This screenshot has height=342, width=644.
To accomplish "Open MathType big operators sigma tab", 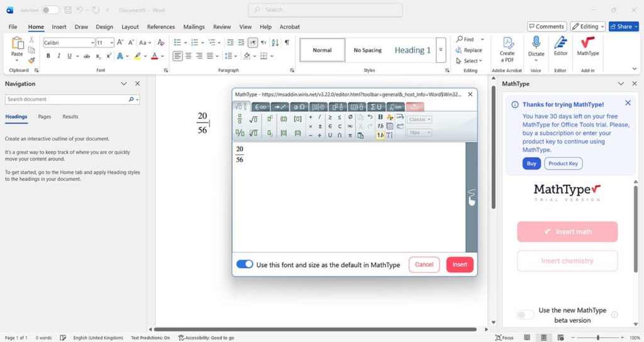I will pyautogui.click(x=376, y=107).
